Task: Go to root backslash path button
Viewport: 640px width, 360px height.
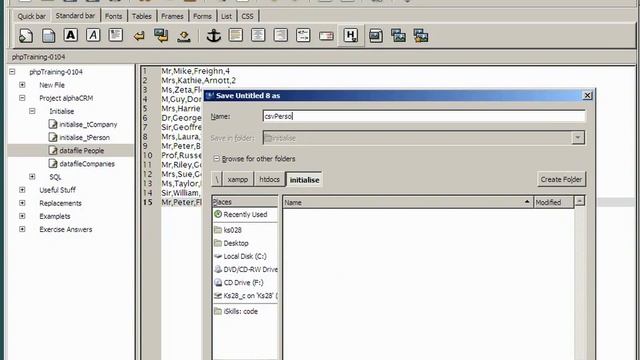Action: (217, 180)
